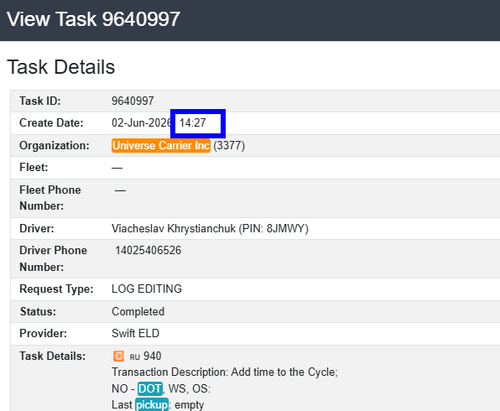
Task: Select the organization number (3377)
Action: [x=229, y=146]
